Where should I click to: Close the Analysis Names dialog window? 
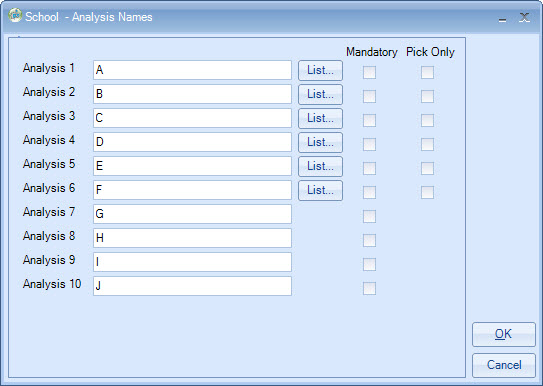(524, 17)
